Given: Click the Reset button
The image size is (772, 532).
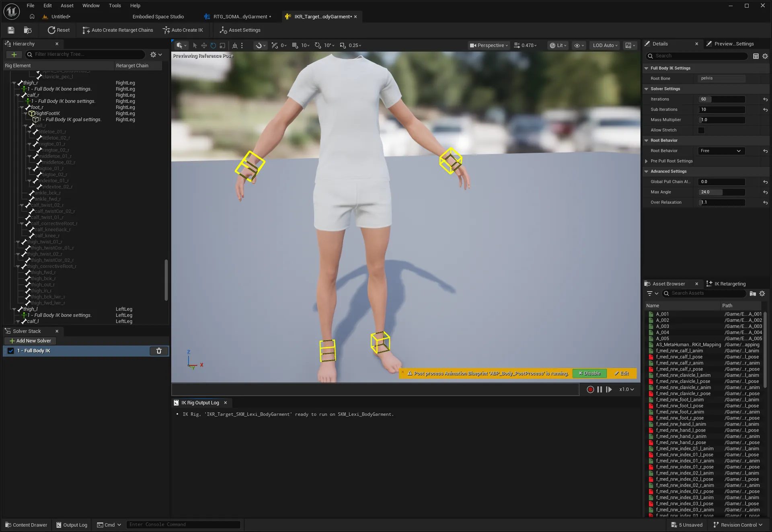Looking at the screenshot, I should click(x=59, y=30).
